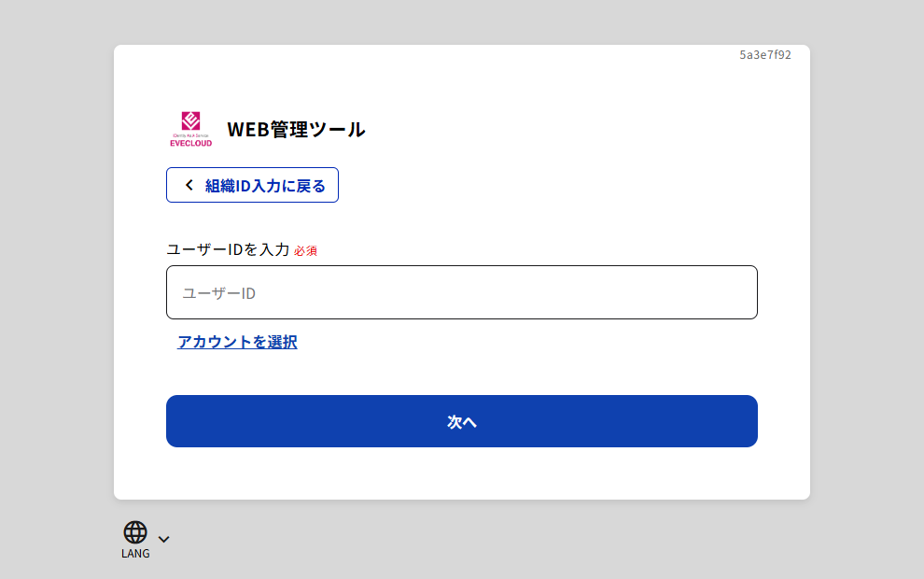Click the globe language icon
This screenshot has width=924, height=579.
point(135,532)
